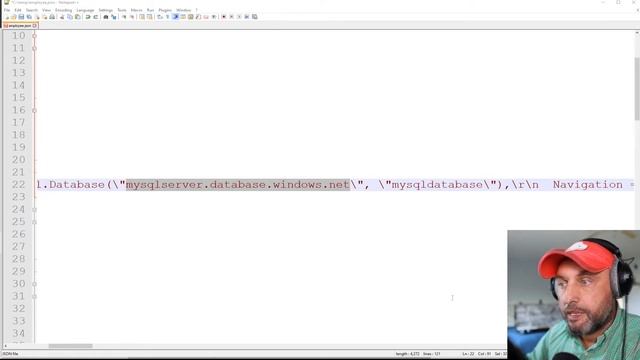Open the Window menu

click(x=183, y=10)
